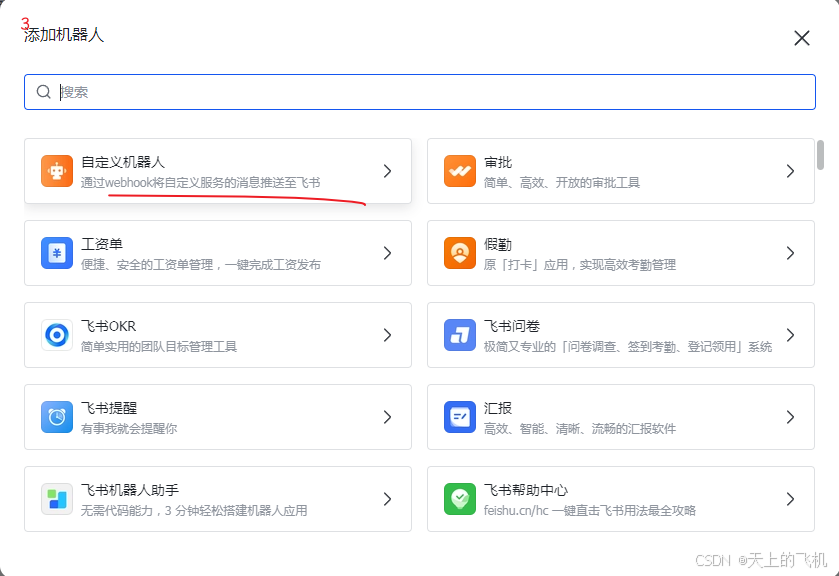
Task: Click the blue 工资单 payslip icon
Action: (57, 253)
